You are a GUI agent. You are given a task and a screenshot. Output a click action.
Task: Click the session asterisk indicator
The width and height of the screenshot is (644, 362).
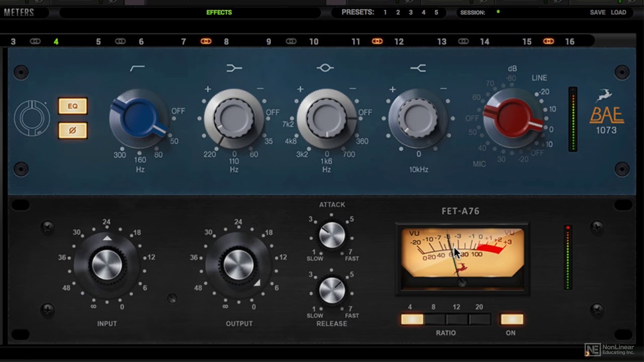pyautogui.click(x=498, y=13)
